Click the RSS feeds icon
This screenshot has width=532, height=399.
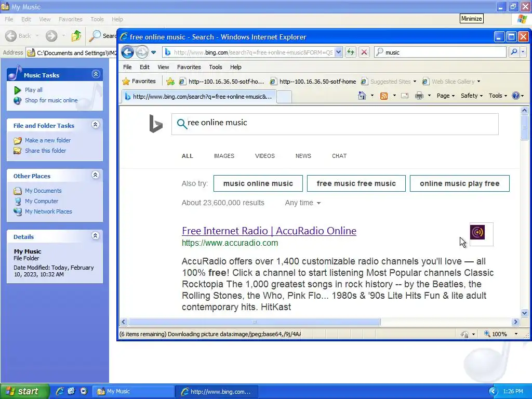384,96
